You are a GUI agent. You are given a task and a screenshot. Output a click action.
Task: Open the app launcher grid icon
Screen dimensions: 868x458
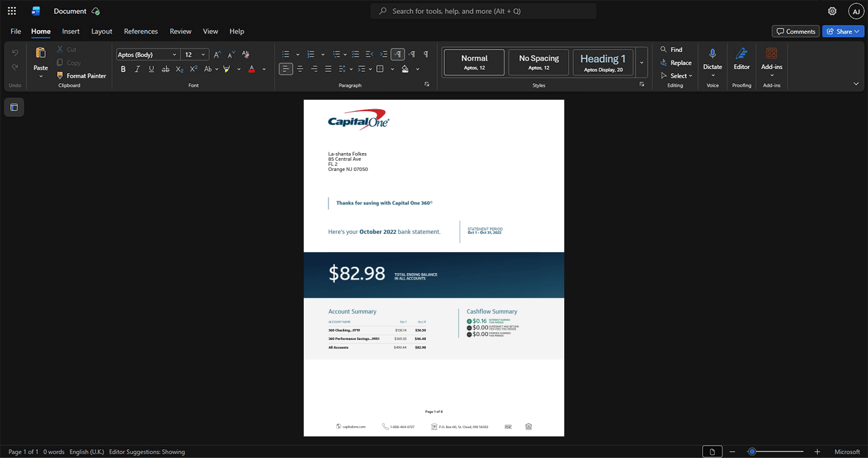point(11,11)
